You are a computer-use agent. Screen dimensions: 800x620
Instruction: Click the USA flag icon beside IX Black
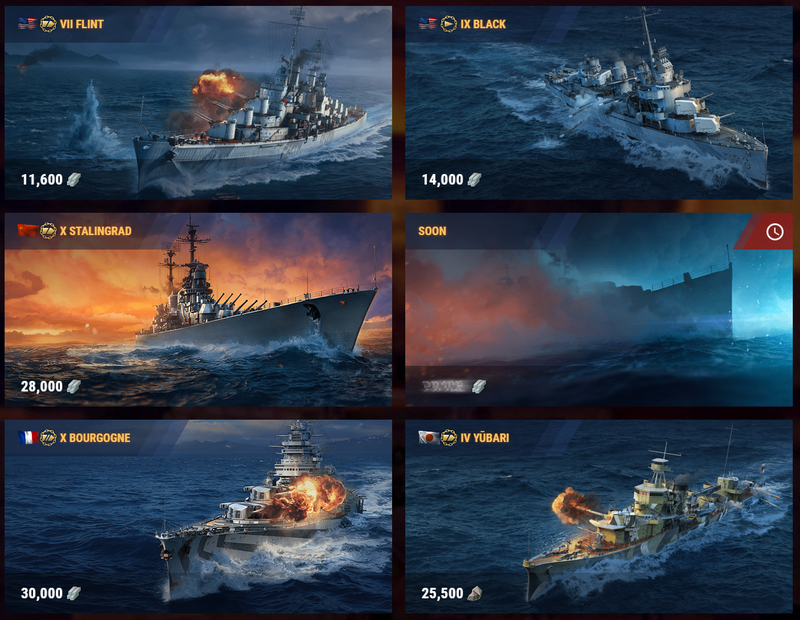(x=428, y=23)
